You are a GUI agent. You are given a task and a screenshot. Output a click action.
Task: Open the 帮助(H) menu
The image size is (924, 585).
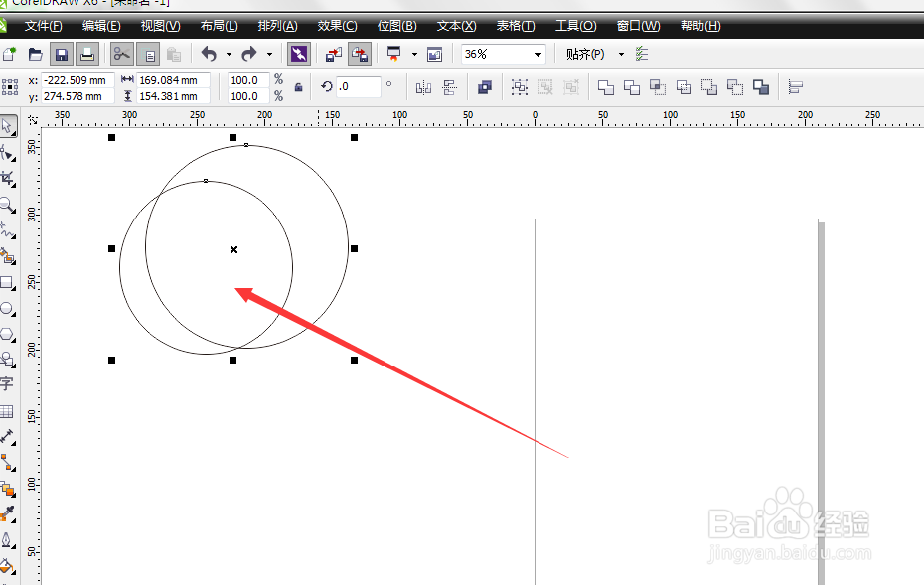pyautogui.click(x=700, y=26)
